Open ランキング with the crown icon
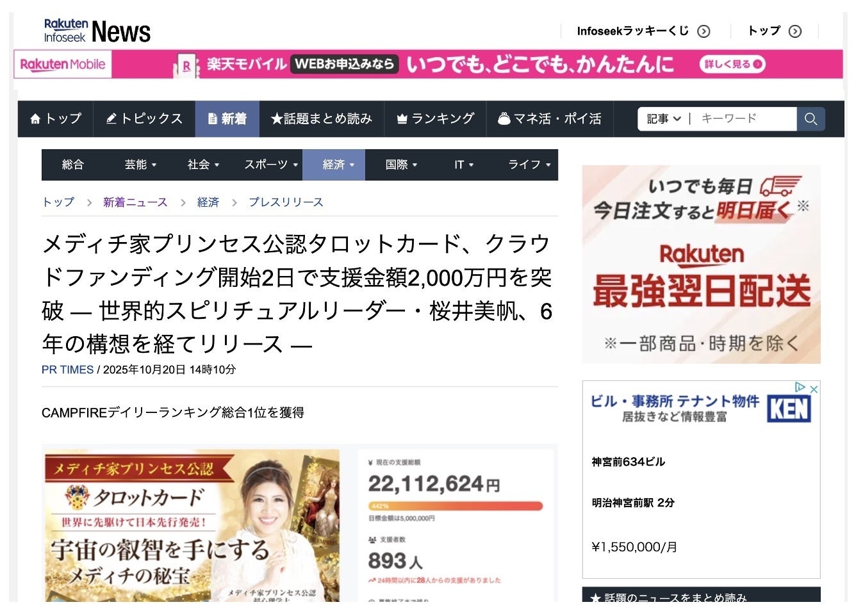 click(x=435, y=119)
